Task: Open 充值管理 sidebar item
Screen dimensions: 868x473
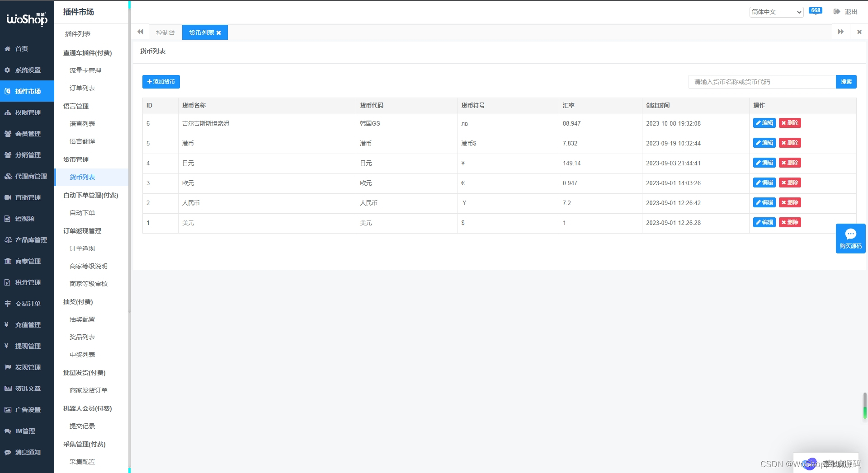Action: coord(27,325)
